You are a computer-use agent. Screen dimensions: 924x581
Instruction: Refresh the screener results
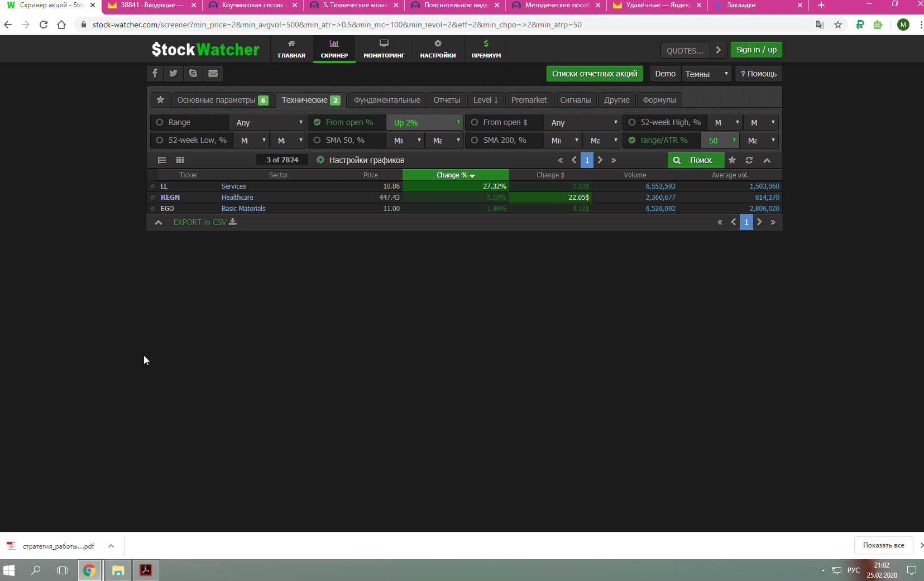coord(749,160)
